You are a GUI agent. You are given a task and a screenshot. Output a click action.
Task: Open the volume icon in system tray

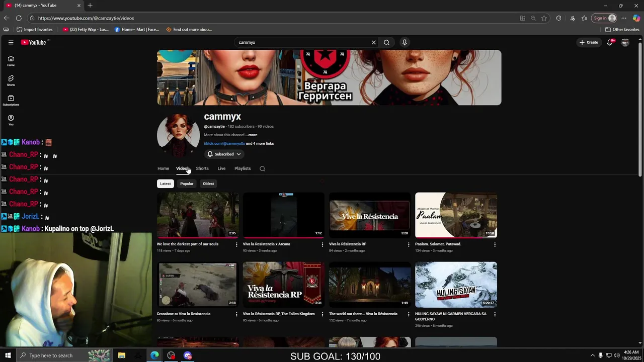coord(617,355)
